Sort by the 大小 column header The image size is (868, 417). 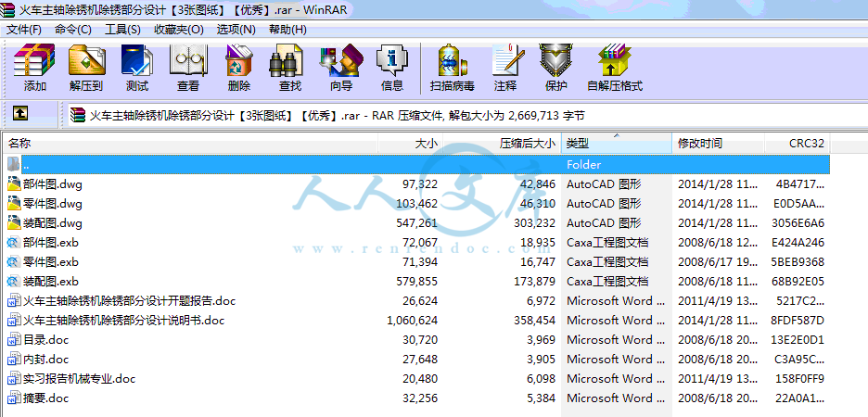pyautogui.click(x=410, y=144)
